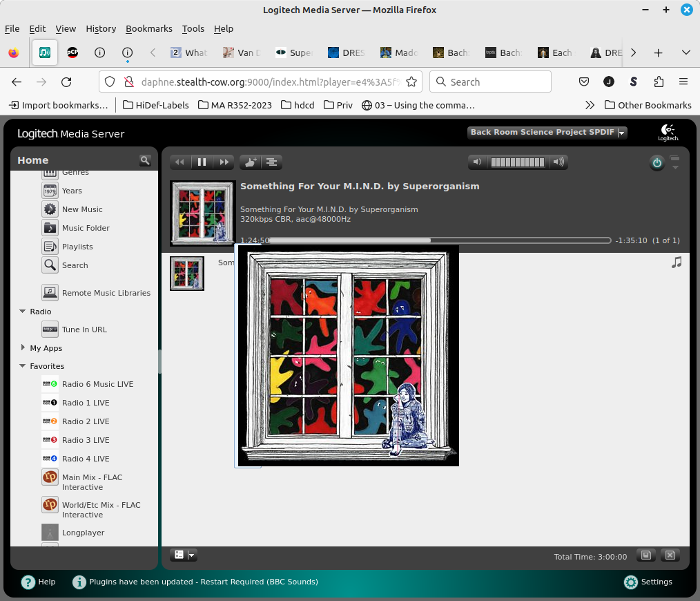Viewport: 700px width, 601px height.
Task: Open the Pocket save icon
Action: 584,82
